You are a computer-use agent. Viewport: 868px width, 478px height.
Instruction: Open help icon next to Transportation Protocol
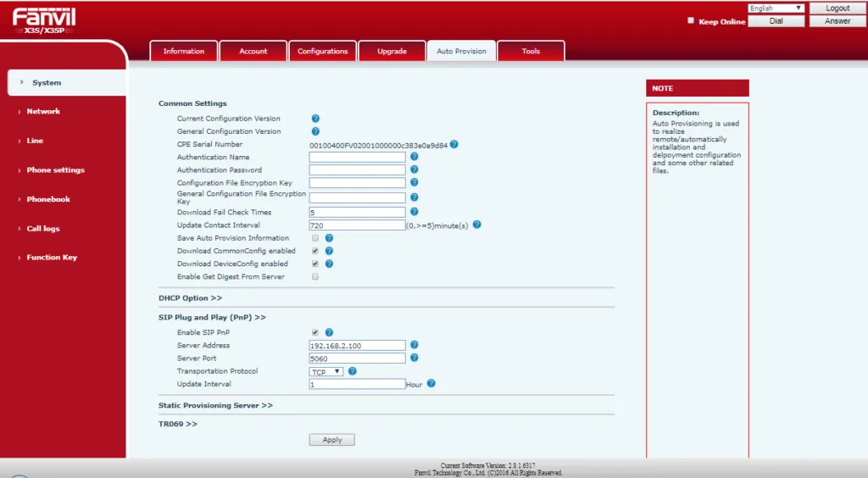[x=353, y=371]
